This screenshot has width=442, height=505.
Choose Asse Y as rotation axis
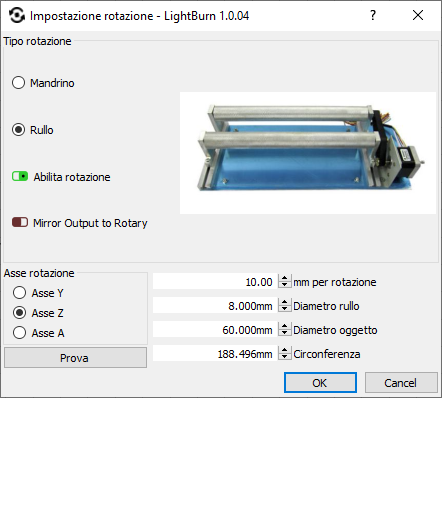pyautogui.click(x=19, y=293)
